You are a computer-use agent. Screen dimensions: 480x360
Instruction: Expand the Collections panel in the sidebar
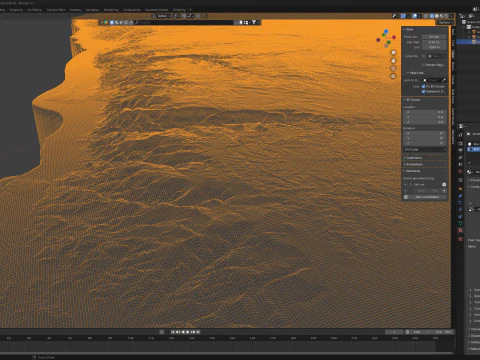tap(414, 158)
